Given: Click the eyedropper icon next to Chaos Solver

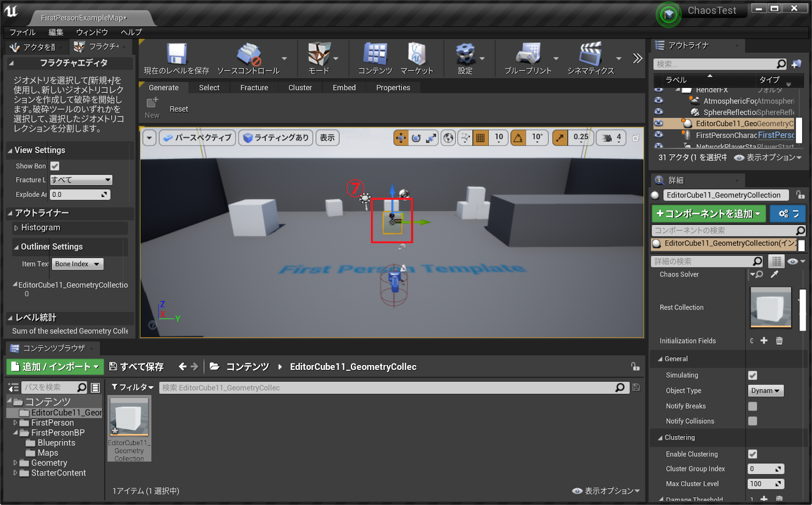Looking at the screenshot, I should pyautogui.click(x=774, y=274).
